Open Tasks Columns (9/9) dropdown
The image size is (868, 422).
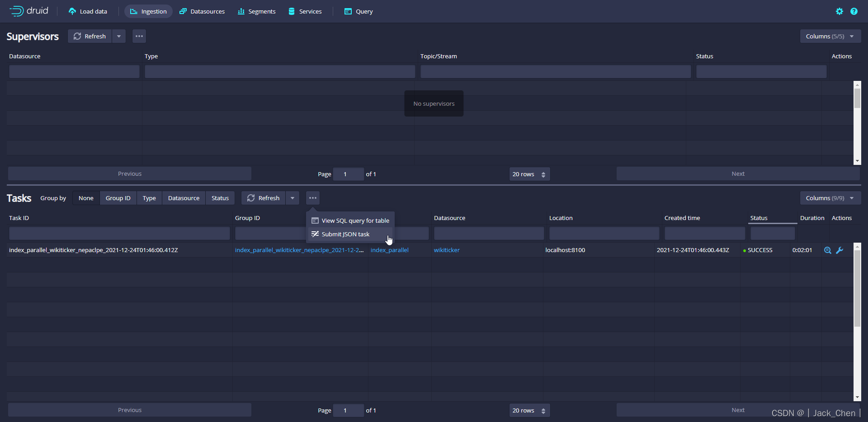(x=830, y=198)
